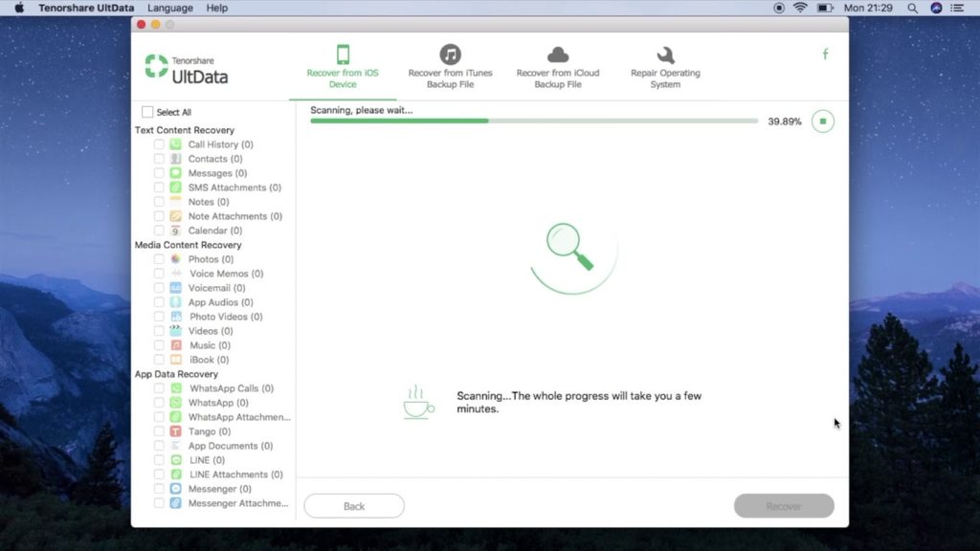Viewport: 980px width, 551px height.
Task: Click the Messenger app icon
Action: [x=176, y=489]
